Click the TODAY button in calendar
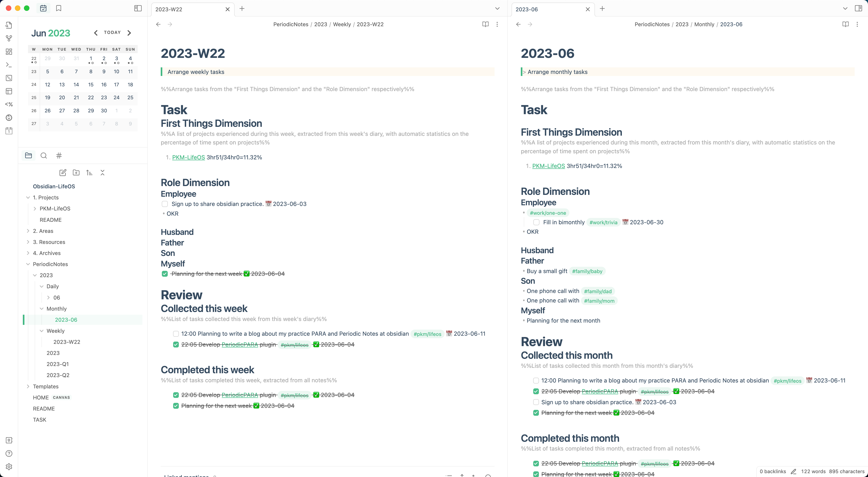This screenshot has width=868, height=477. [112, 32]
